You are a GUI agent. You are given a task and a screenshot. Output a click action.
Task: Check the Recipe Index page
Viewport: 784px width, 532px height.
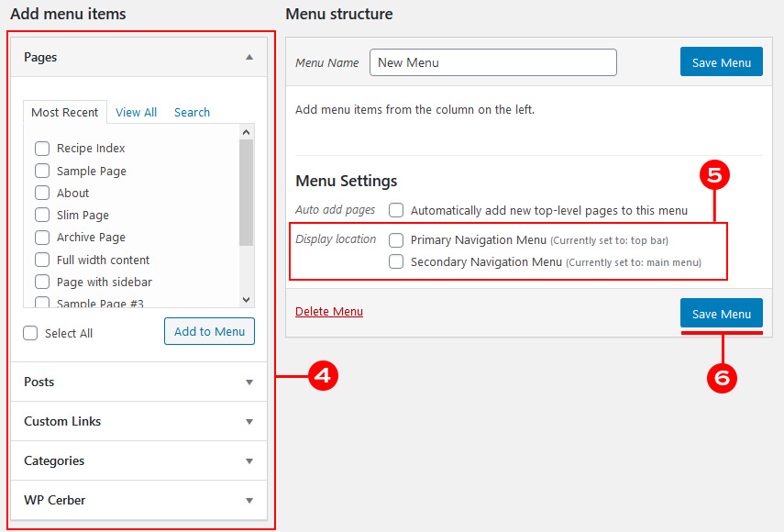41,148
